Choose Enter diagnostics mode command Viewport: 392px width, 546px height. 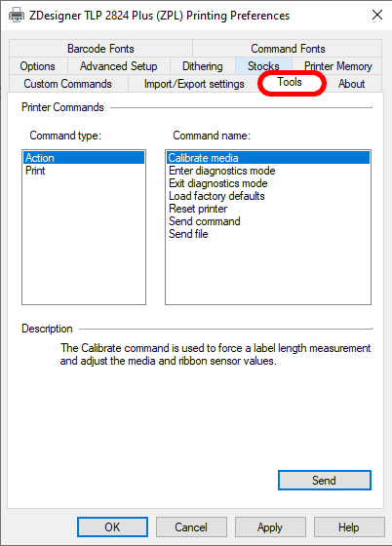click(x=268, y=171)
